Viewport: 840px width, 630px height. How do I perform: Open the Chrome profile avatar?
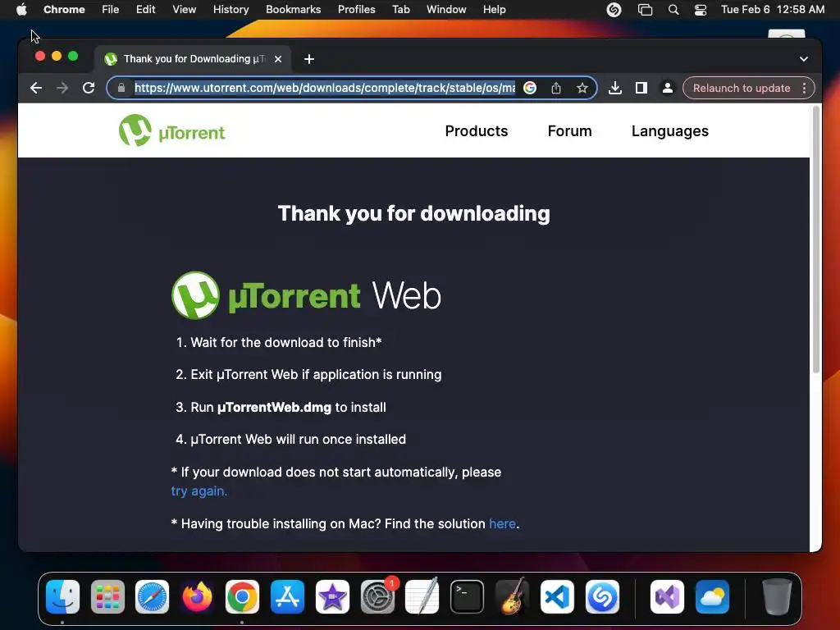pyautogui.click(x=668, y=88)
